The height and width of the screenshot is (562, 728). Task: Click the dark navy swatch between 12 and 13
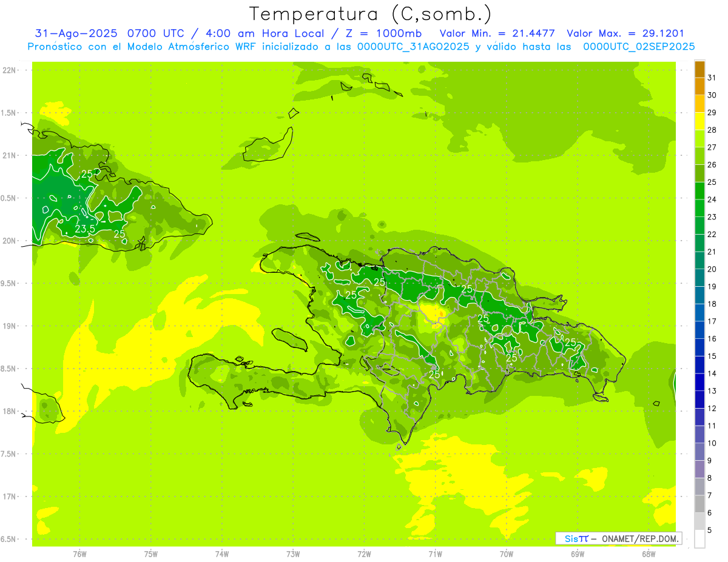699,400
